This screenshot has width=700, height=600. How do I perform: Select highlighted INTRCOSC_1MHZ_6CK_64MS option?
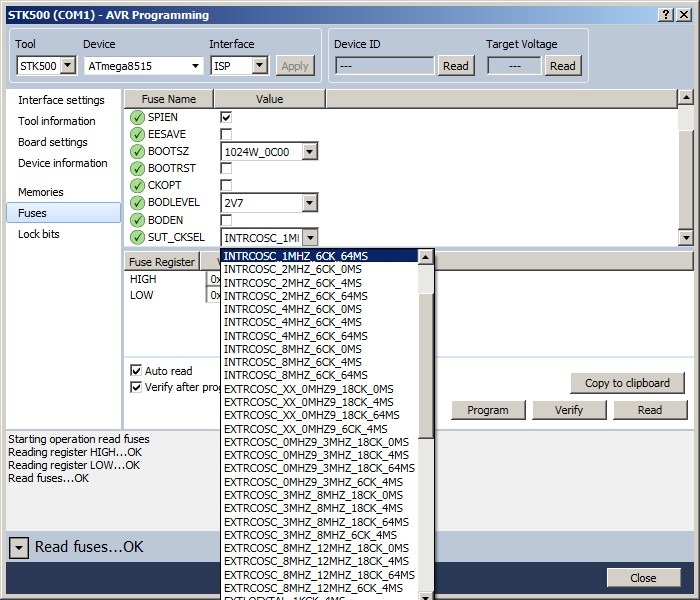pos(320,256)
